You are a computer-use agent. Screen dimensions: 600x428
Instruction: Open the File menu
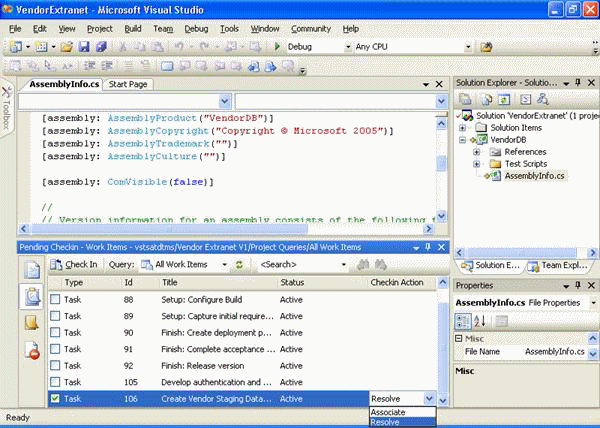15,29
